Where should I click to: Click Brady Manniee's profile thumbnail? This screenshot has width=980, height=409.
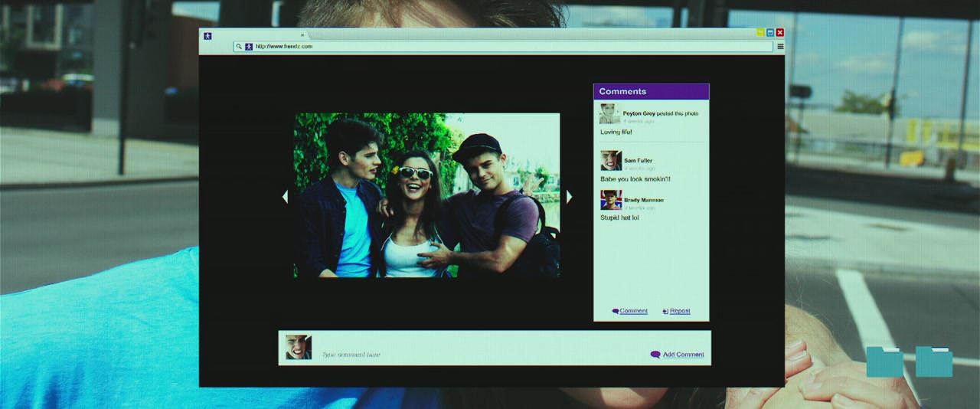pyautogui.click(x=610, y=200)
